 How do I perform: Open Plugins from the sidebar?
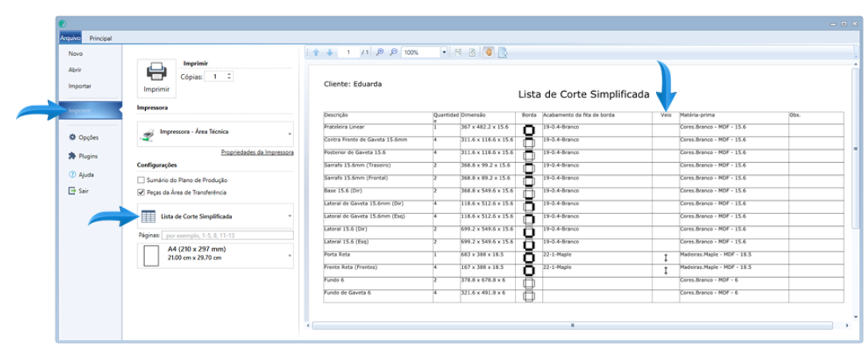pyautogui.click(x=83, y=156)
